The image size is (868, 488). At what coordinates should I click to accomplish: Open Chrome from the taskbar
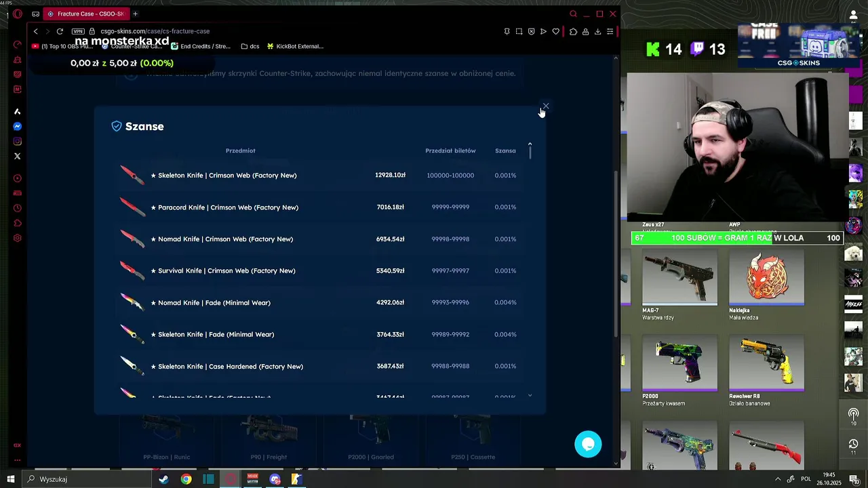[x=186, y=479]
